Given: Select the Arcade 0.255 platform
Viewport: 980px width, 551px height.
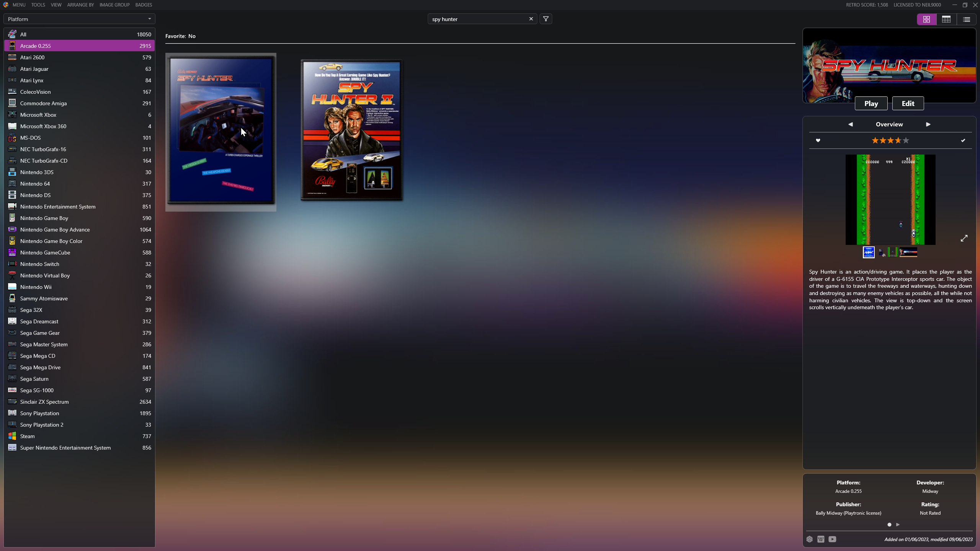Looking at the screenshot, I should pos(79,46).
